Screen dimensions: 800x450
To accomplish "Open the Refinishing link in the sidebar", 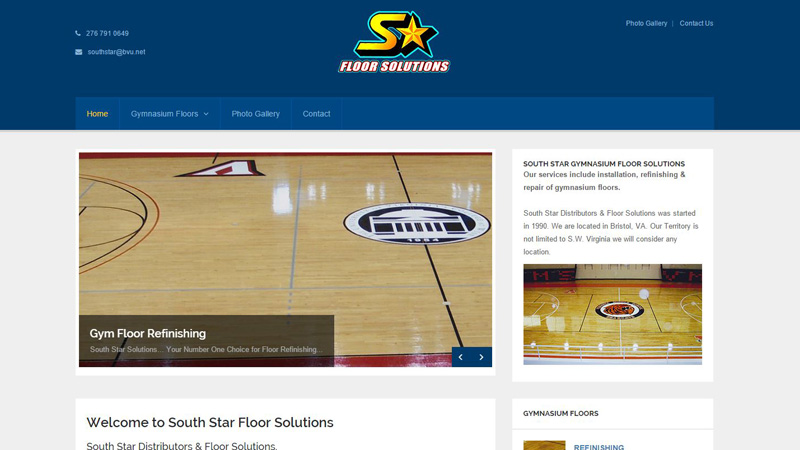I will [x=599, y=447].
